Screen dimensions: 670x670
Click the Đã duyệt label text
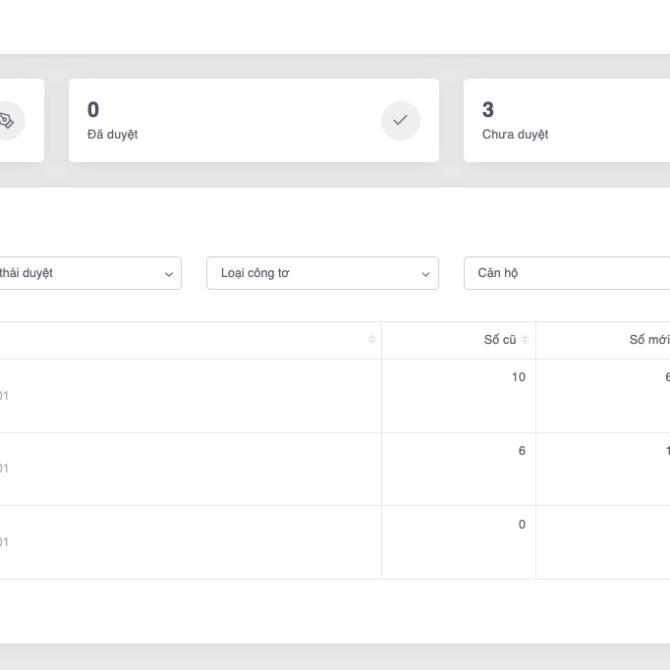pos(112,134)
